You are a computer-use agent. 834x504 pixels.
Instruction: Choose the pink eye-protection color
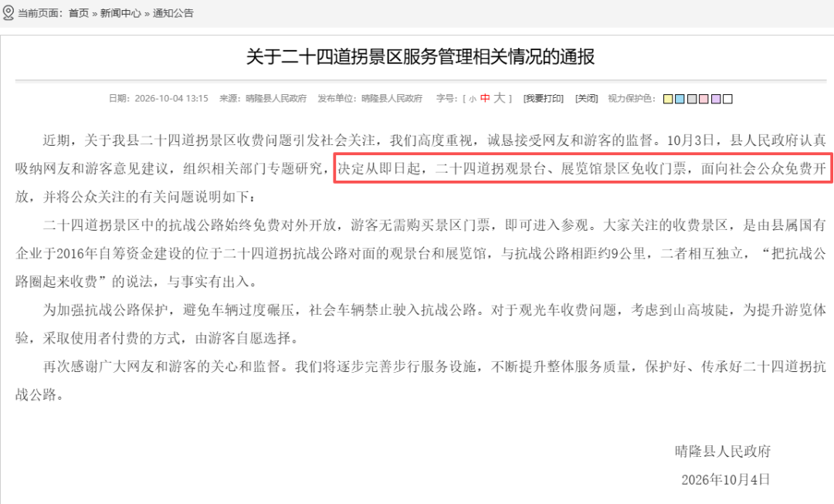click(x=703, y=99)
